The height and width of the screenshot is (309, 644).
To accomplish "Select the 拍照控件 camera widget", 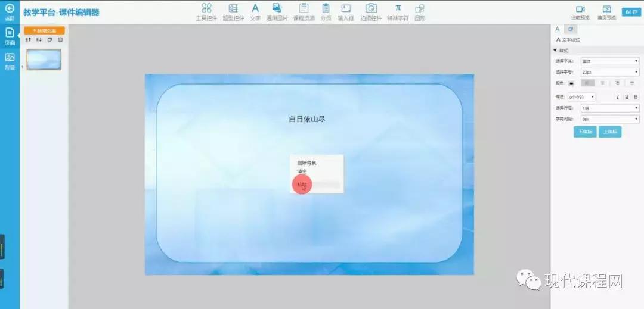I will [371, 11].
